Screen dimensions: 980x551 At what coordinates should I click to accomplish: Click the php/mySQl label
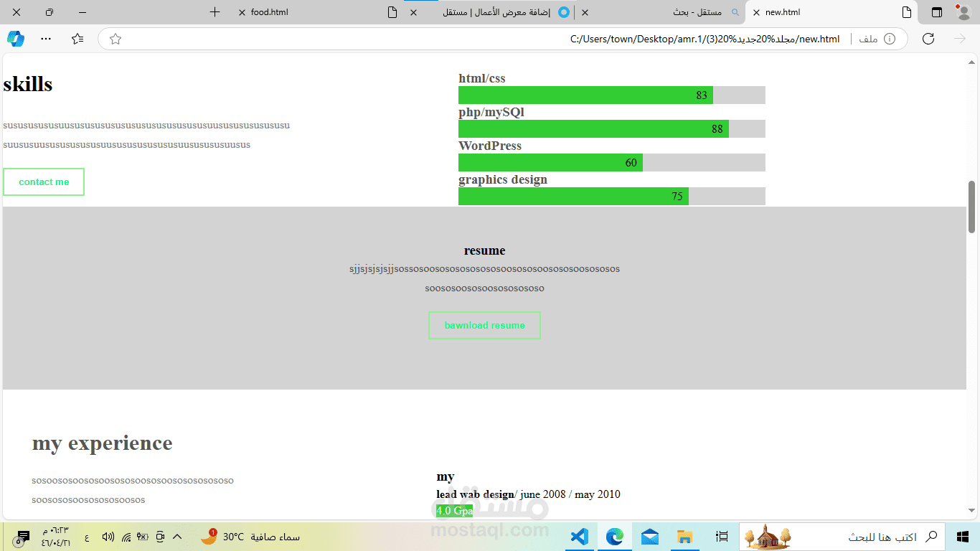click(x=491, y=113)
